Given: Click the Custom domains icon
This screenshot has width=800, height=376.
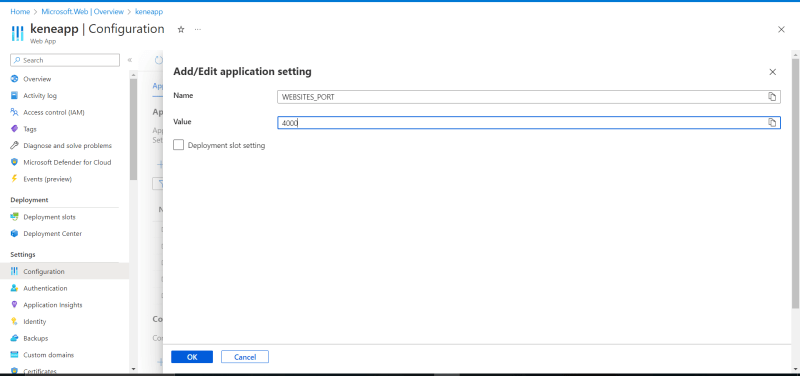Looking at the screenshot, I should coord(14,355).
